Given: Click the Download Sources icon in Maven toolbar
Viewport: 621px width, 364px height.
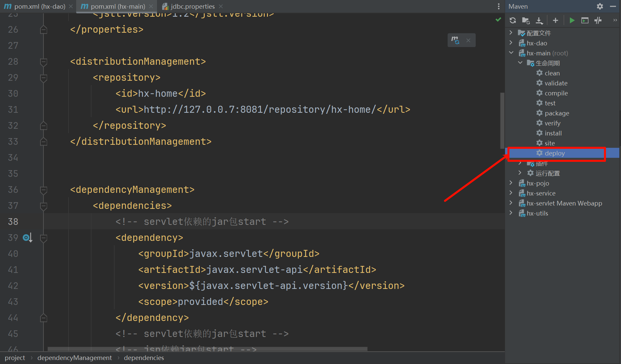Looking at the screenshot, I should [x=539, y=20].
